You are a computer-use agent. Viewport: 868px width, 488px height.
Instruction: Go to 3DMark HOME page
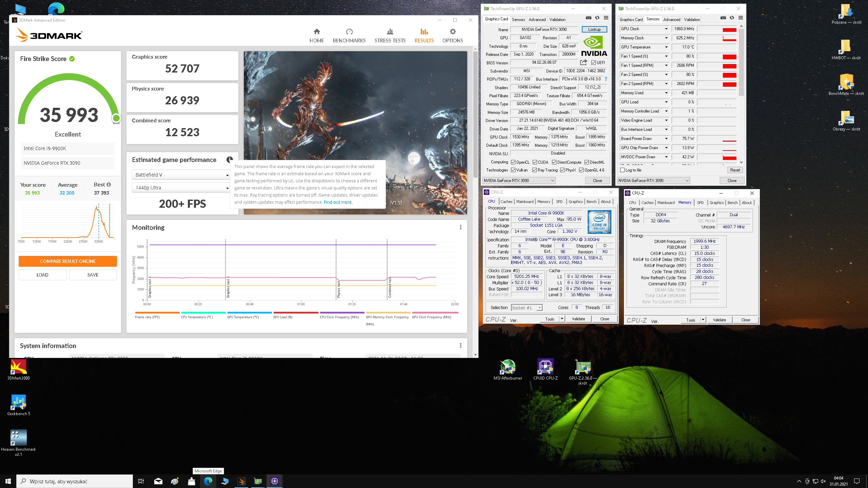click(x=317, y=36)
